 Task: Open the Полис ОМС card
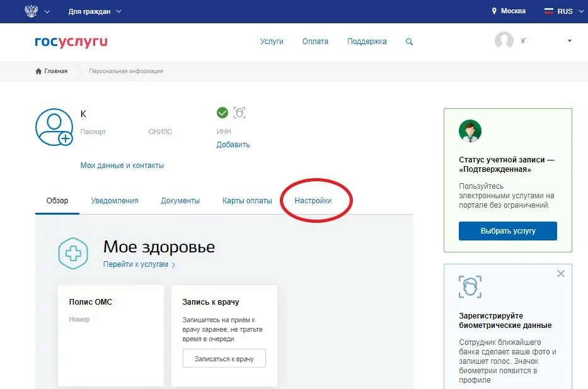[111, 336]
